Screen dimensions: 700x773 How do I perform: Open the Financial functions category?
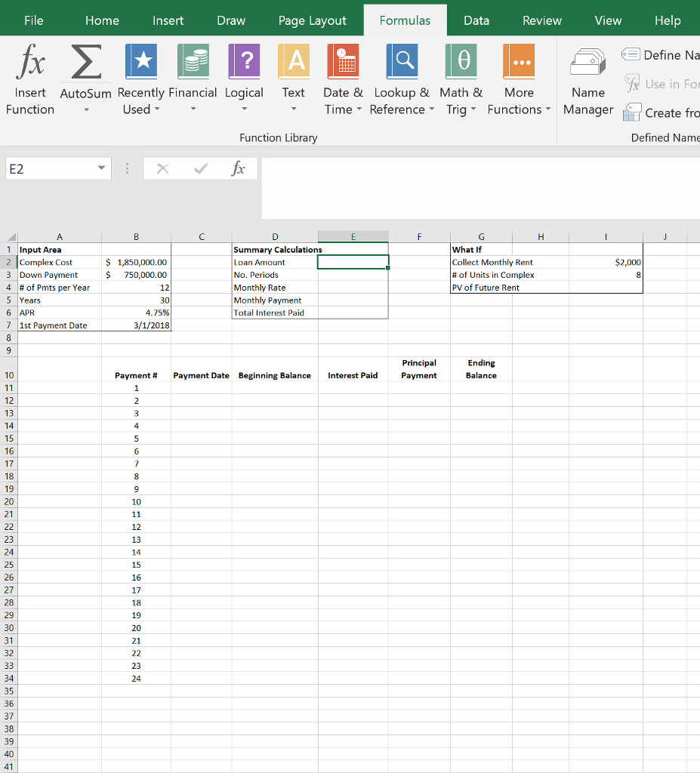tap(193, 61)
